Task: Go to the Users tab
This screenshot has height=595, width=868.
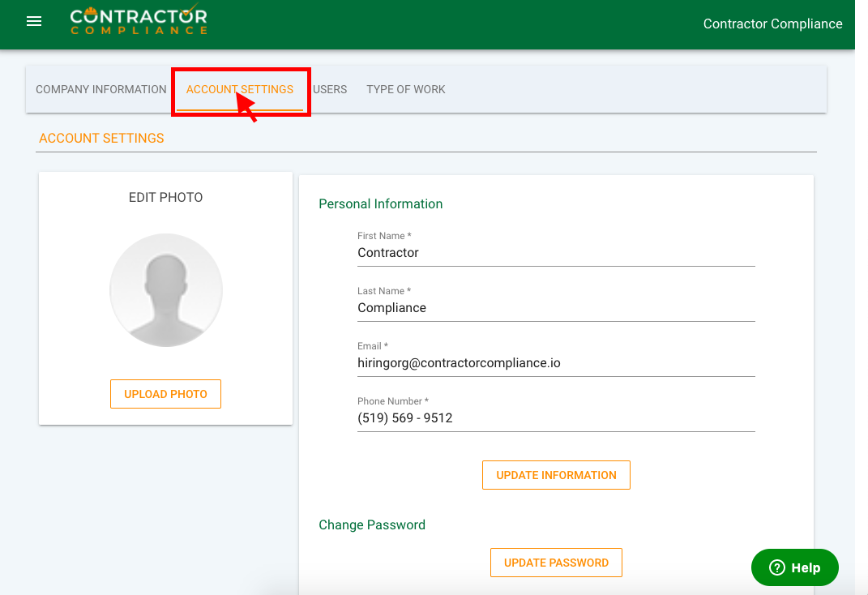Action: [x=330, y=89]
